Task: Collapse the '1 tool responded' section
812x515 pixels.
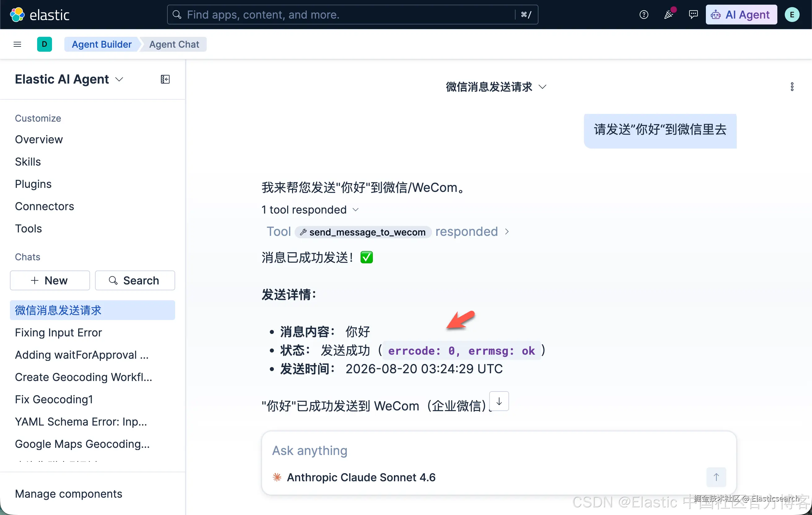Action: click(310, 210)
